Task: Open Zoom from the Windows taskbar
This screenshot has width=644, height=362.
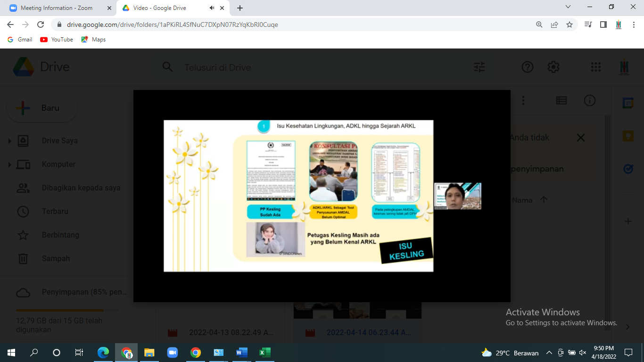Action: tap(172, 353)
